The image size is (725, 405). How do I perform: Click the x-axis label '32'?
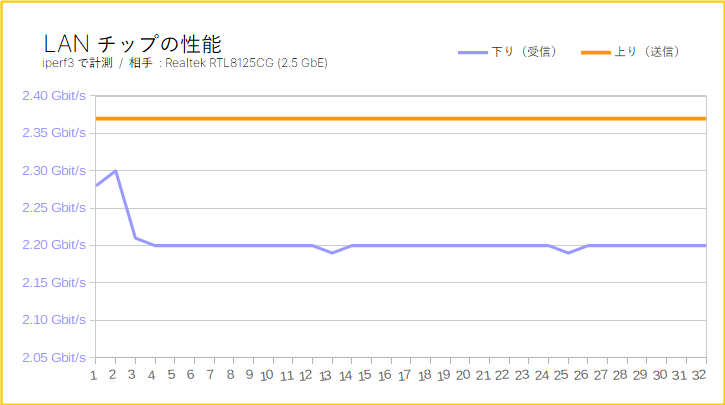click(699, 375)
